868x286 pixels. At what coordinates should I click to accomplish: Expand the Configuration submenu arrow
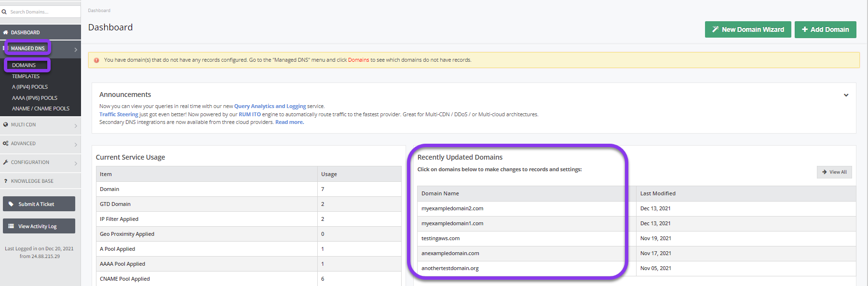[x=76, y=163]
